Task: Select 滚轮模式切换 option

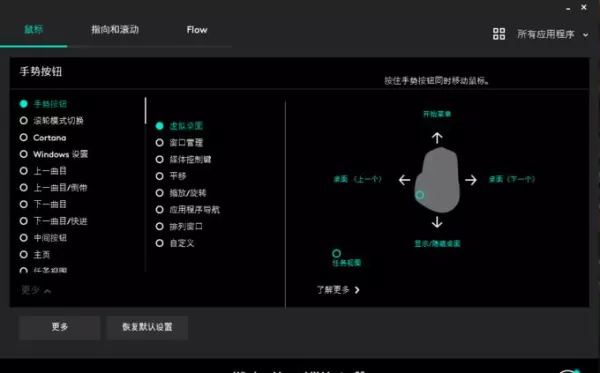Action: 51,121
